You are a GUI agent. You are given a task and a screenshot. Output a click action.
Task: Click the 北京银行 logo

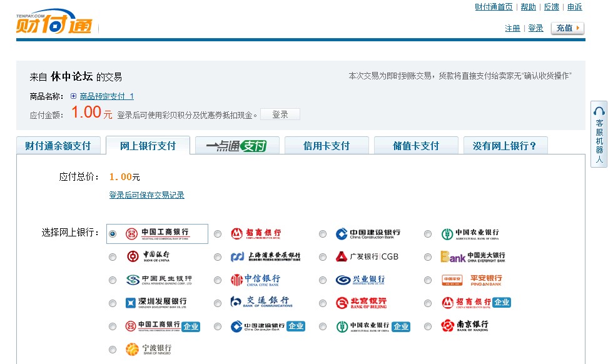361,302
